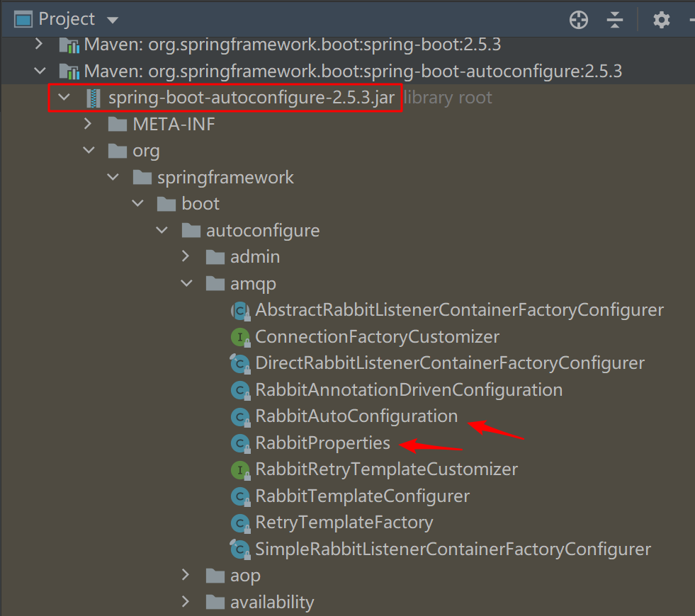695x616 pixels.
Task: Expand Maven spring-boot:2.5.3 library node
Action: click(x=40, y=45)
